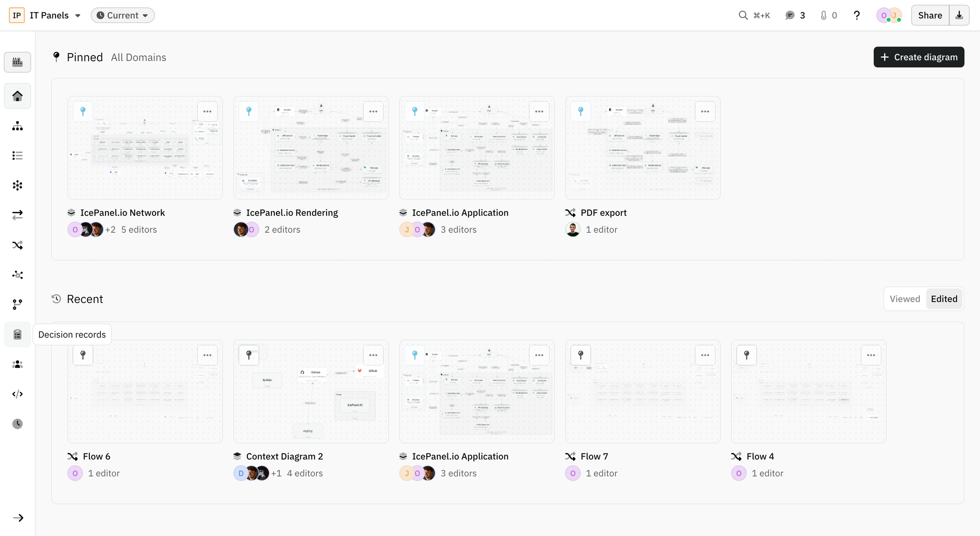Pin the Context Diagram 2 card

[249, 355]
